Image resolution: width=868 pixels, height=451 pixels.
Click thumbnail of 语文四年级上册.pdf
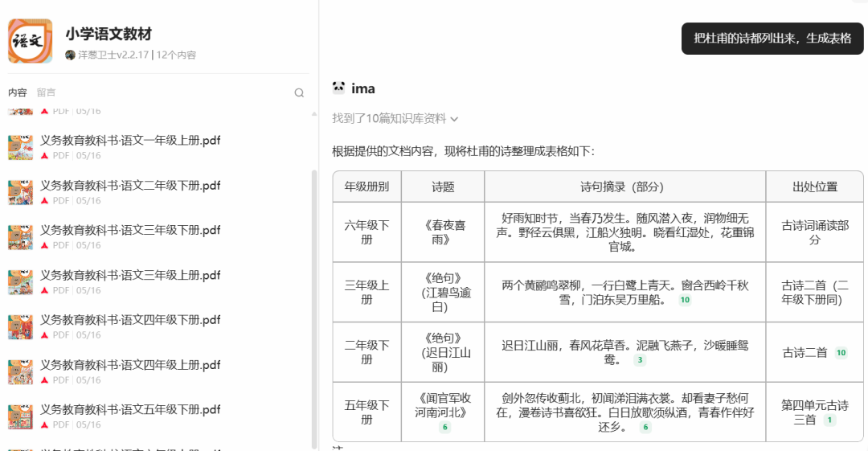[x=20, y=371]
